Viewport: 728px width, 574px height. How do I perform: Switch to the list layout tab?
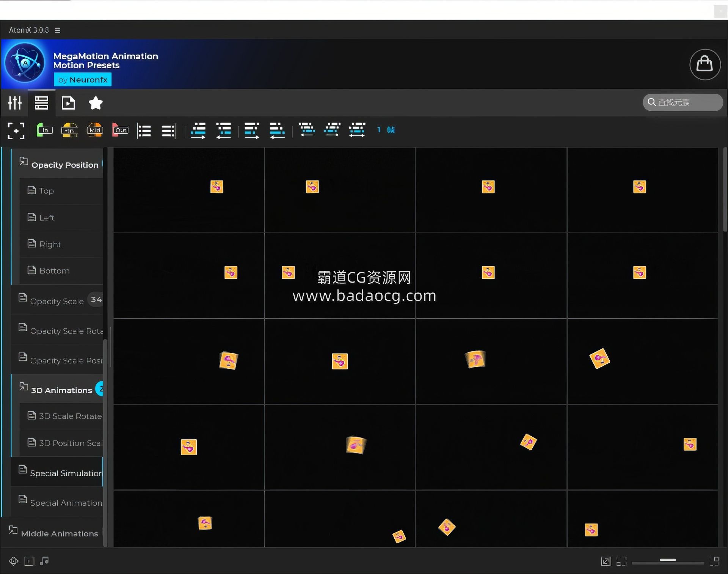pyautogui.click(x=41, y=103)
